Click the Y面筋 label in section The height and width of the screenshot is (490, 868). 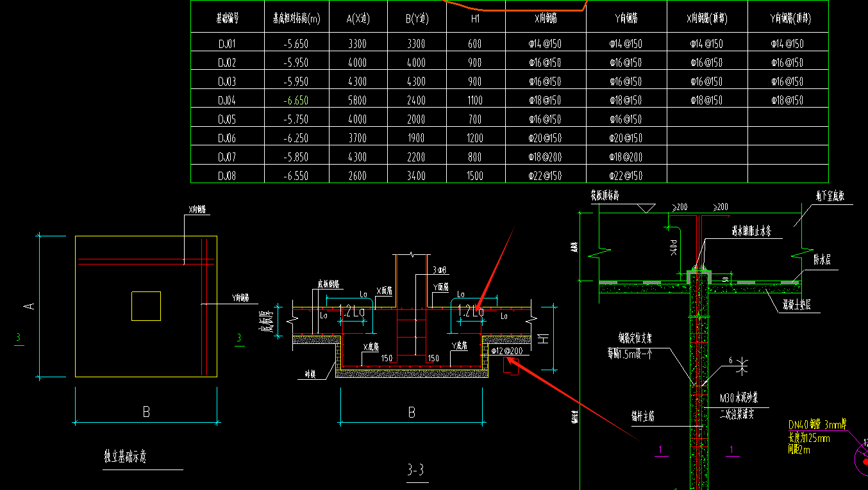pyautogui.click(x=441, y=287)
